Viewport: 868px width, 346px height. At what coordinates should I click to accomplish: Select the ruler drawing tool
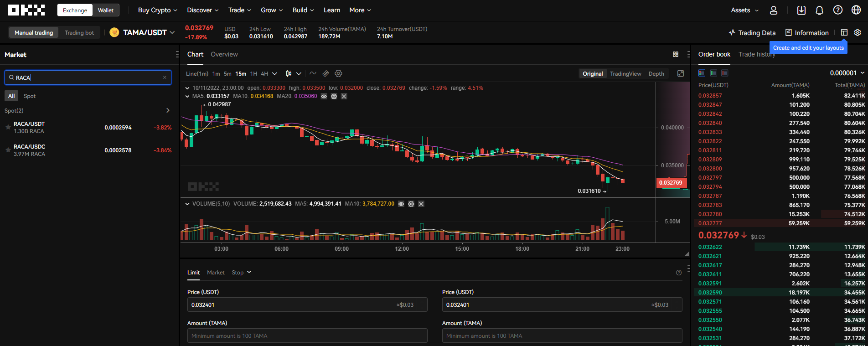pyautogui.click(x=325, y=73)
